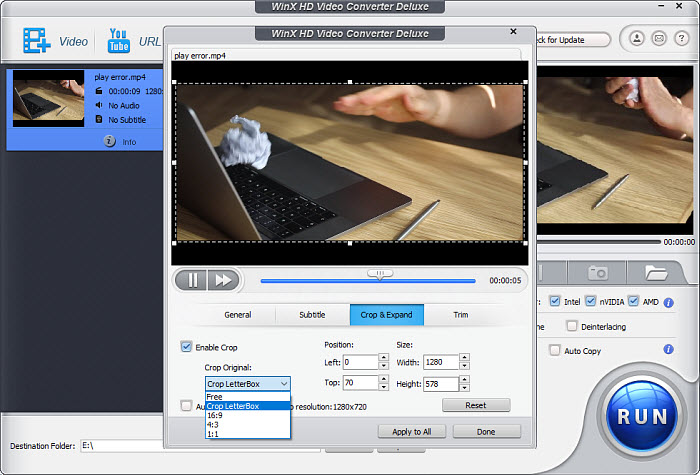Click No Subtitle icon
Screen dimensions: 700x475
point(99,119)
